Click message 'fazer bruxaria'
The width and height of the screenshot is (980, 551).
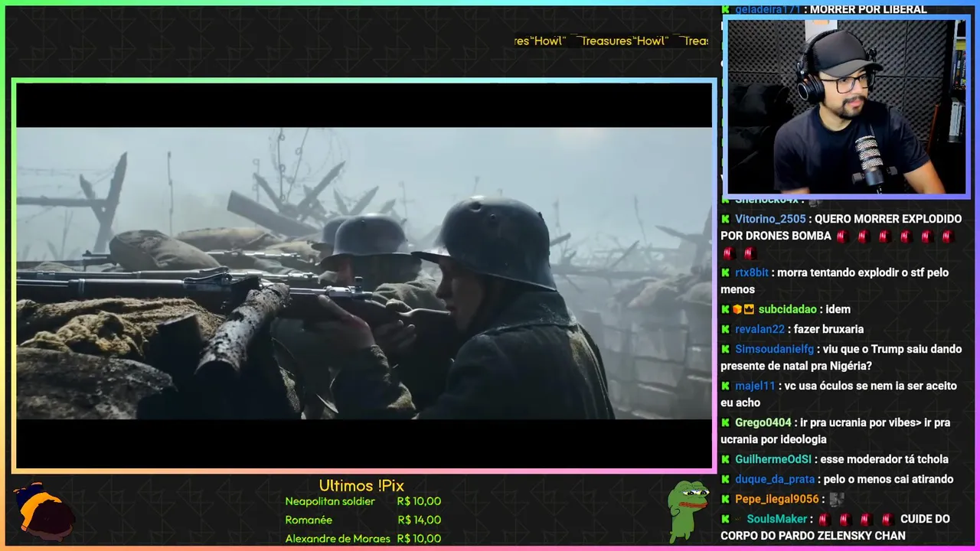click(x=828, y=329)
